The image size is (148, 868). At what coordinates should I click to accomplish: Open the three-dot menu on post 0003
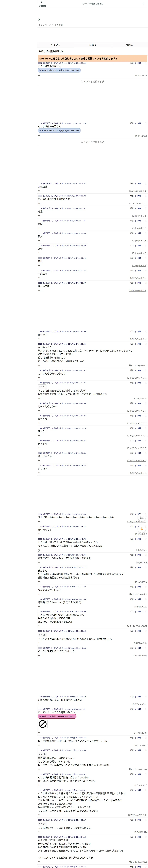(146, 196)
